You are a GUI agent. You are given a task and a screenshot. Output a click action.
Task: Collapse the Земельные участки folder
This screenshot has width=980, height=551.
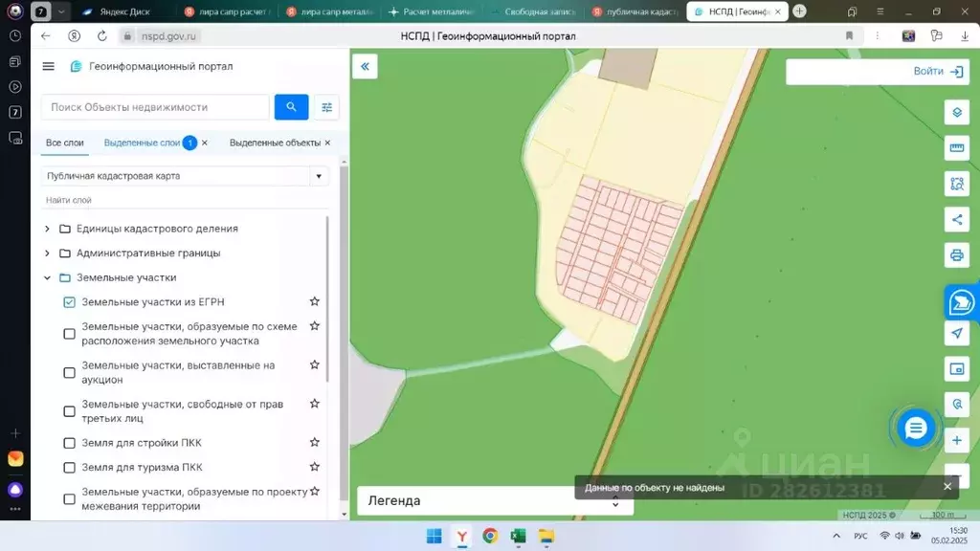click(x=47, y=277)
